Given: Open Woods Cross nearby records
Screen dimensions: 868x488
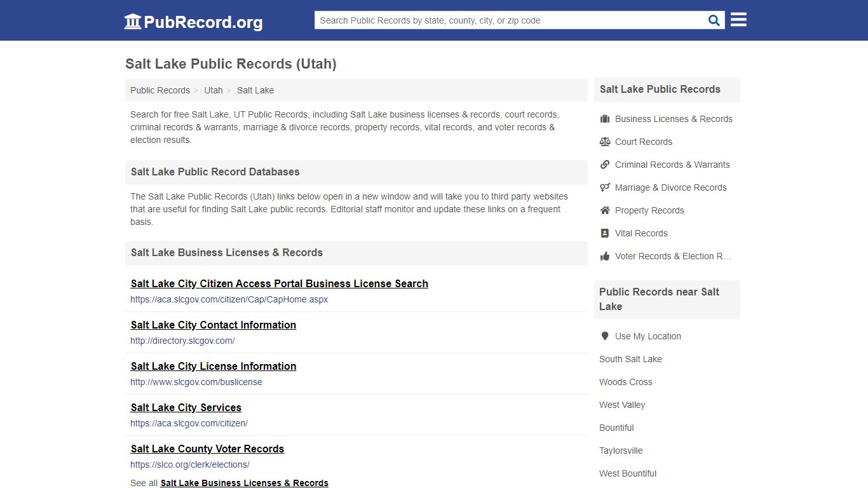Looking at the screenshot, I should 626,382.
